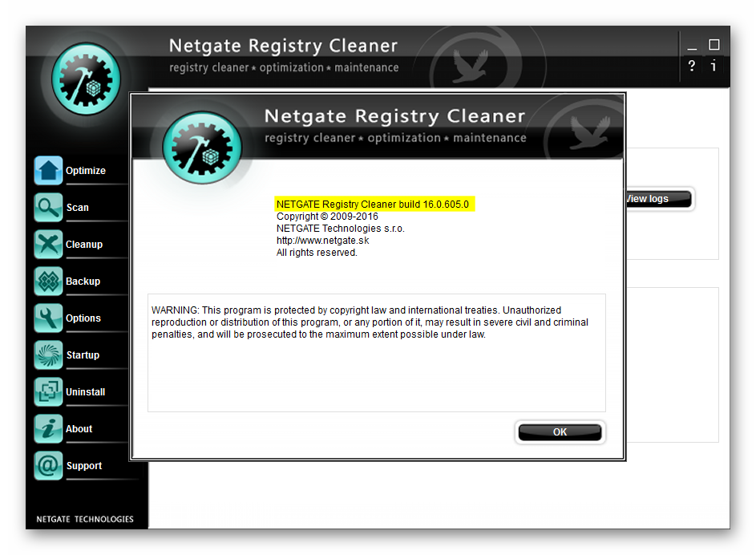Click the main window gear-hammer logo

pyautogui.click(x=87, y=79)
